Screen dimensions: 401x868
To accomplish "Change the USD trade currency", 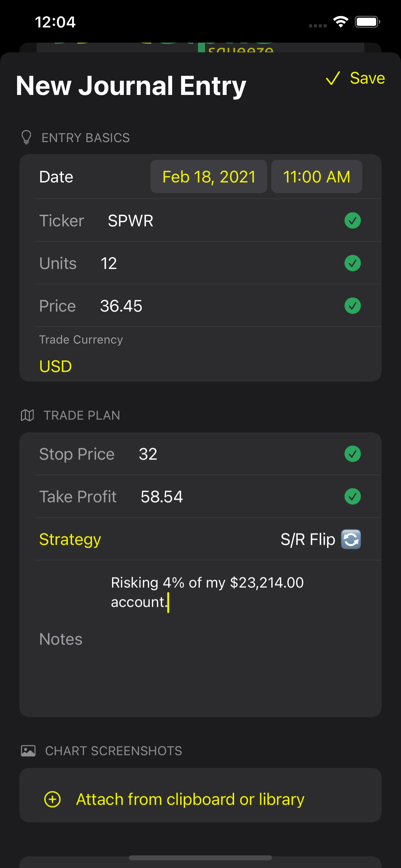I will pyautogui.click(x=56, y=366).
